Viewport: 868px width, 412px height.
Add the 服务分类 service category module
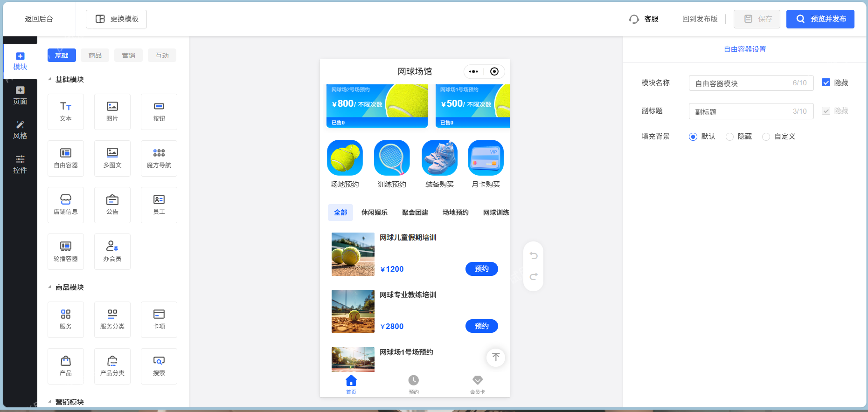click(x=112, y=320)
